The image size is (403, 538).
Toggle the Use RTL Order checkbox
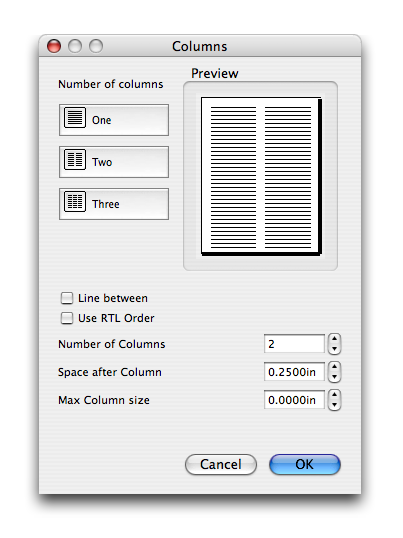tap(67, 318)
